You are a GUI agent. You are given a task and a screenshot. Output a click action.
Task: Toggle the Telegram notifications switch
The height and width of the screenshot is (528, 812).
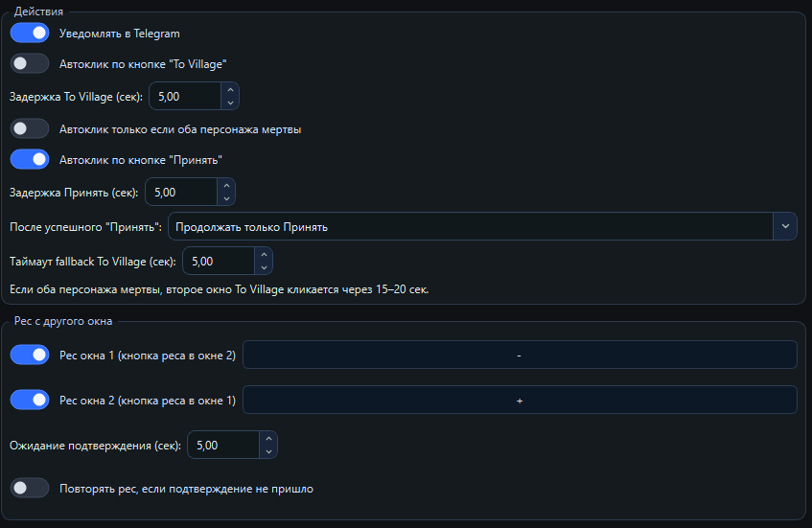[30, 33]
